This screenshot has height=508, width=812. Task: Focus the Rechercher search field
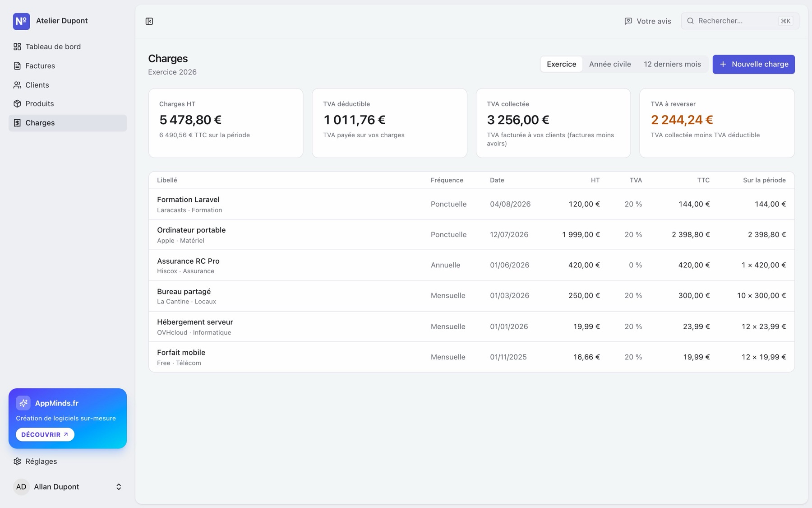pyautogui.click(x=740, y=21)
